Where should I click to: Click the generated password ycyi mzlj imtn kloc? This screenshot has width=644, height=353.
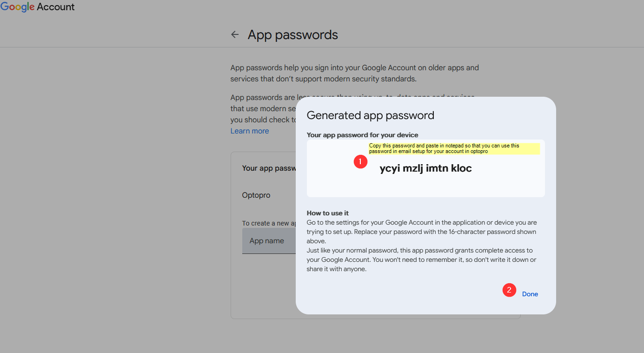coord(425,168)
